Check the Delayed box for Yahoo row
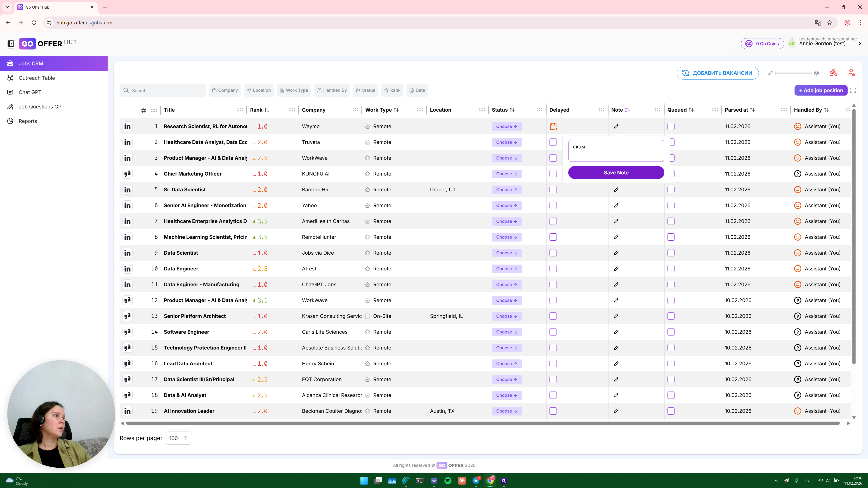Viewport: 868px width, 488px height. (553, 205)
